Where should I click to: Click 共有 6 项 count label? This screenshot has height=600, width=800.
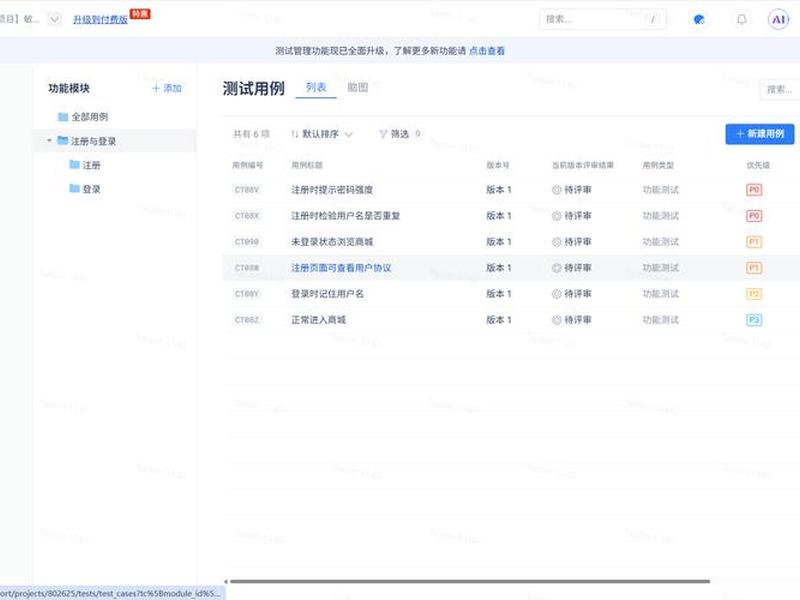tap(251, 134)
